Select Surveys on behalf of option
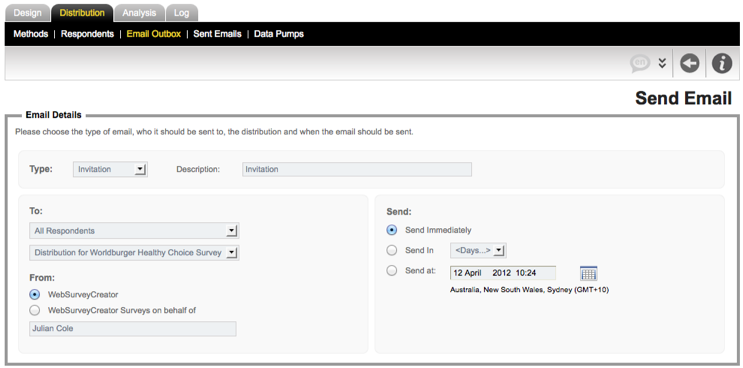 [x=34, y=311]
